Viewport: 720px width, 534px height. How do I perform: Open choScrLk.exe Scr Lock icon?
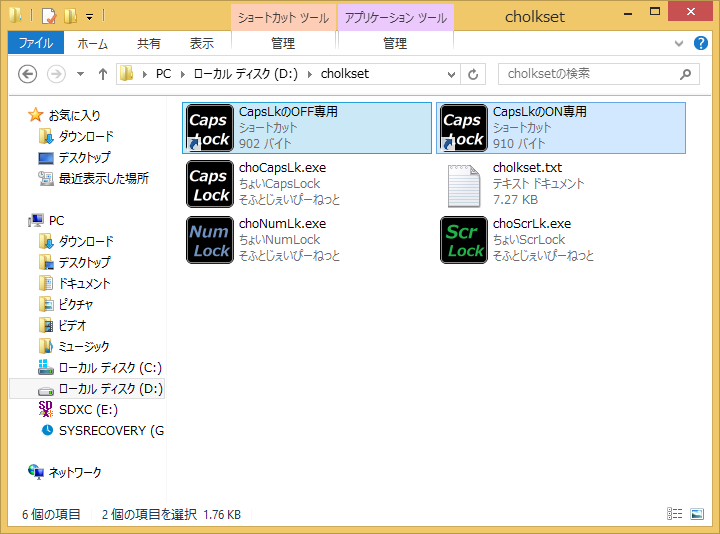[464, 240]
